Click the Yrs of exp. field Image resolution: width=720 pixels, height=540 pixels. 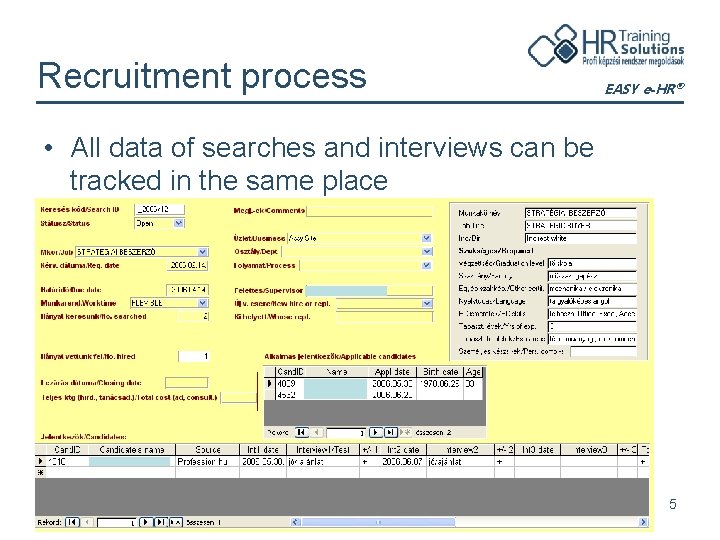(592, 326)
